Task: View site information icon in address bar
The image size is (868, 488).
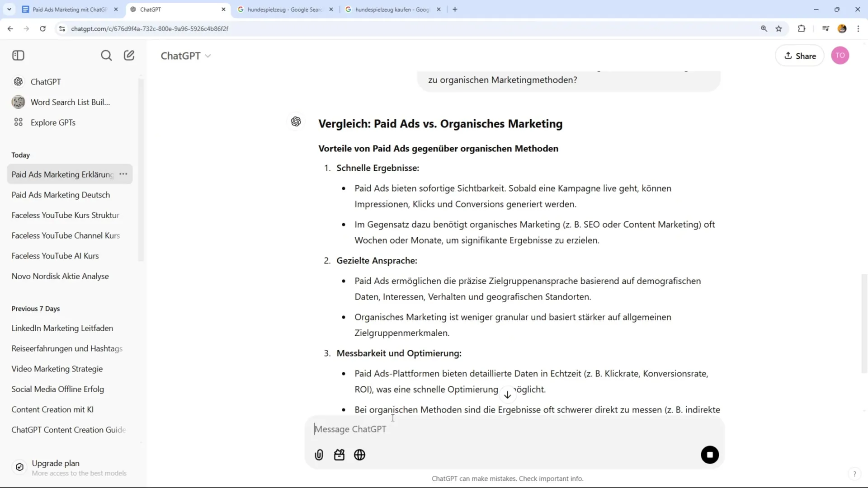Action: [62, 28]
